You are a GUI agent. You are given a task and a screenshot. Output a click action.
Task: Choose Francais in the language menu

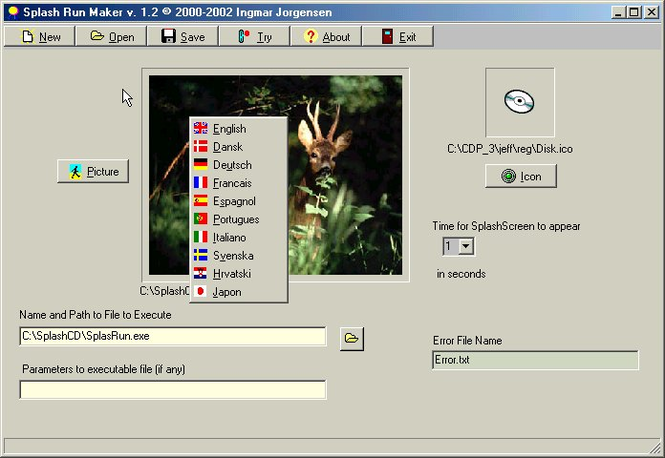coord(239,183)
